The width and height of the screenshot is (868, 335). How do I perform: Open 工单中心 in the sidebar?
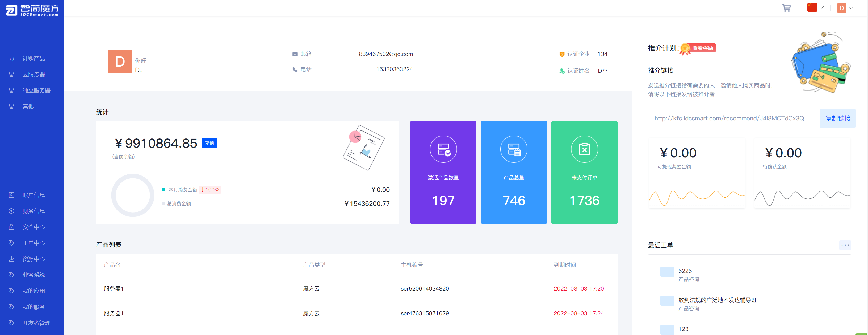coord(33,243)
